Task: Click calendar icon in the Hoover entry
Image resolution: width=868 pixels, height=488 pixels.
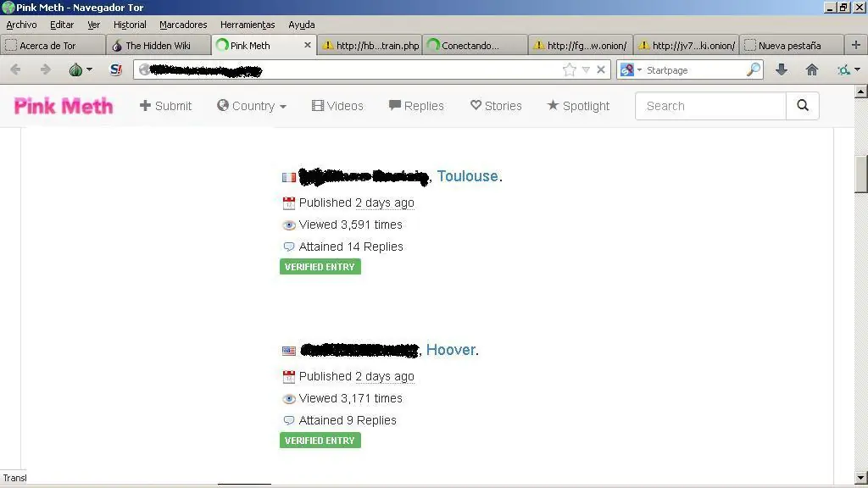Action: [x=289, y=377]
